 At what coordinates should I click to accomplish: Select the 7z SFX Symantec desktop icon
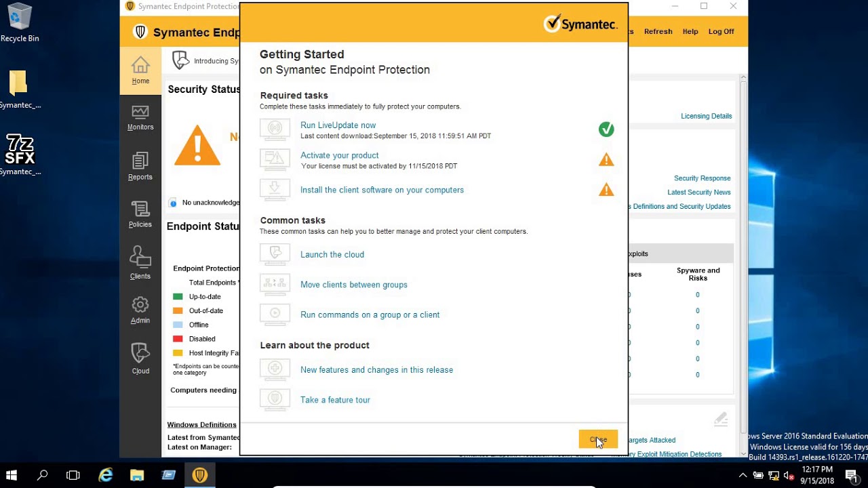pyautogui.click(x=20, y=155)
